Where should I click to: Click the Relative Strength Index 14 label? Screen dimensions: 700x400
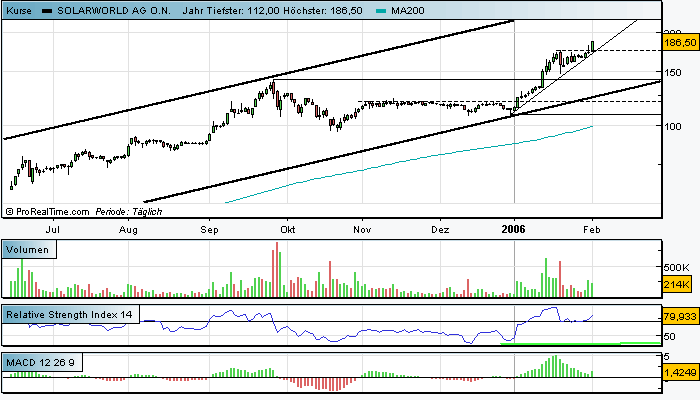point(69,315)
